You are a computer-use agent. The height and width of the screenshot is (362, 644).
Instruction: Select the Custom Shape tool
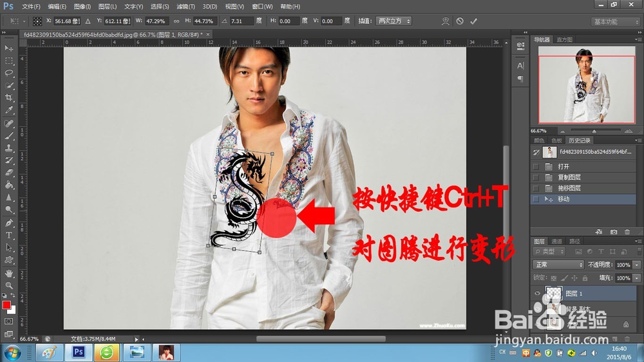click(x=8, y=260)
